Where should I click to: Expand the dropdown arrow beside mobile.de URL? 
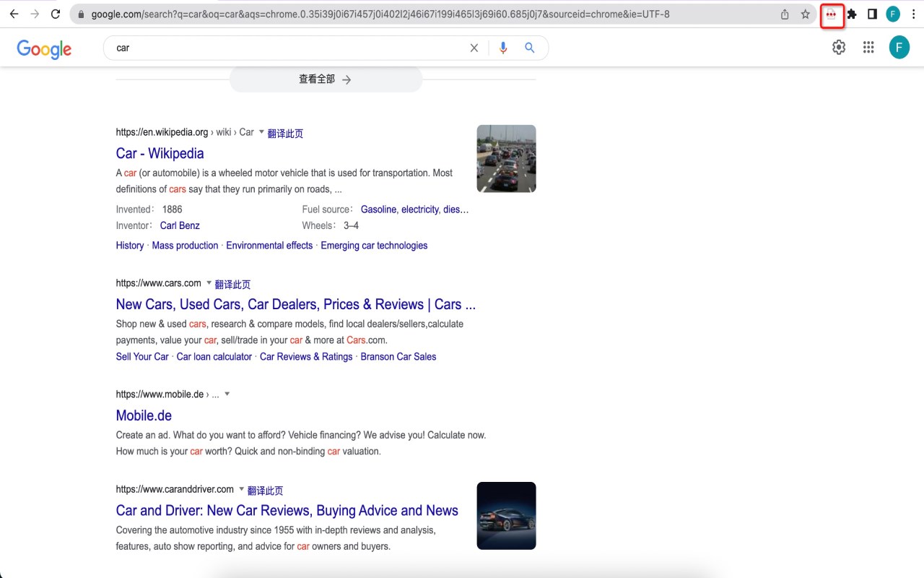[x=227, y=394]
